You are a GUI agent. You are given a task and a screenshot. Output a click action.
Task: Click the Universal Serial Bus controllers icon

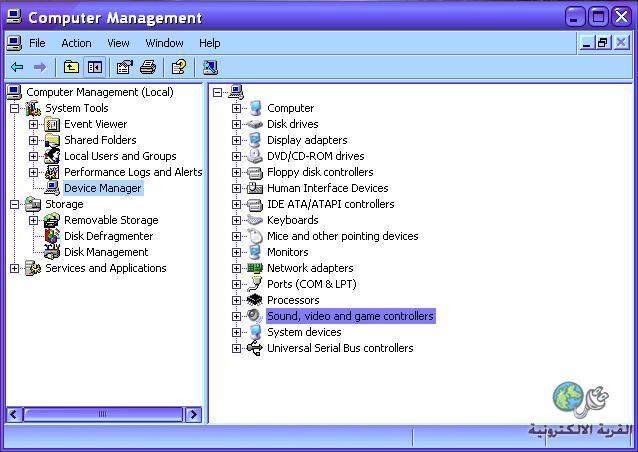click(x=255, y=348)
